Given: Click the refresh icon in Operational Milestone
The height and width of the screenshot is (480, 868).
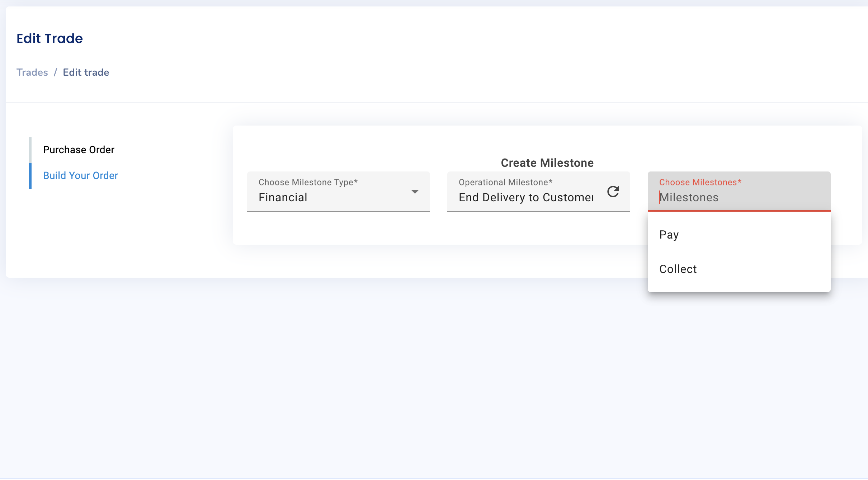Looking at the screenshot, I should tap(613, 192).
